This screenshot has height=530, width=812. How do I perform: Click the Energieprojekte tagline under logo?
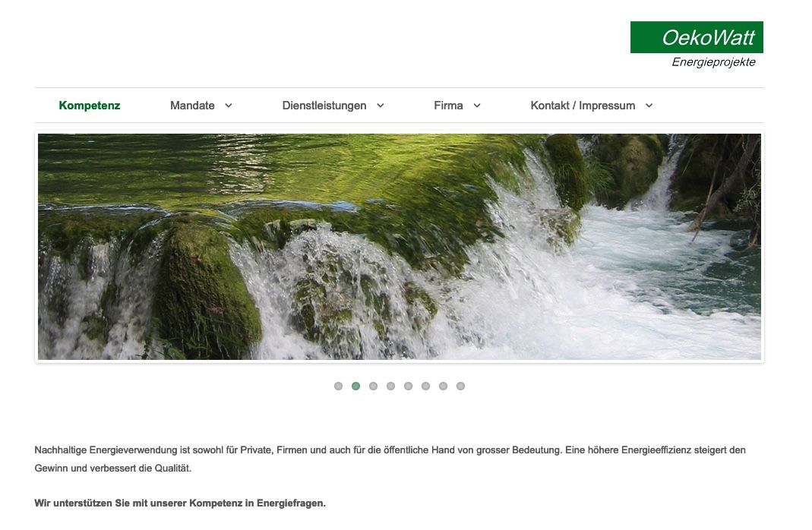pyautogui.click(x=713, y=62)
